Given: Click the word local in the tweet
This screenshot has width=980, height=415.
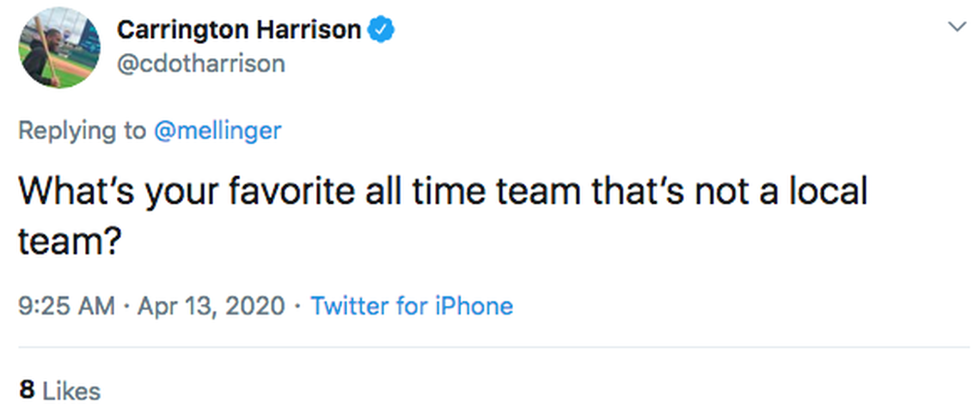Looking at the screenshot, I should (824, 192).
